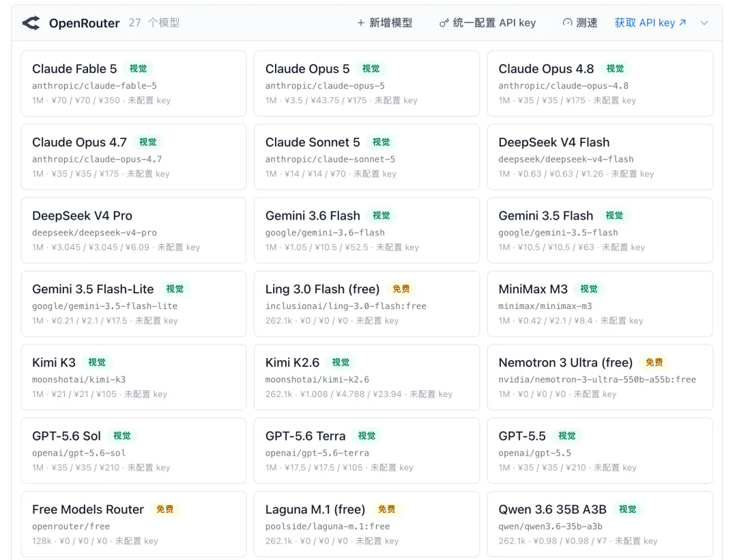Screen dimensions: 737x560
Task: Click the external arrow icon after 获取 API key
Action: [x=682, y=23]
